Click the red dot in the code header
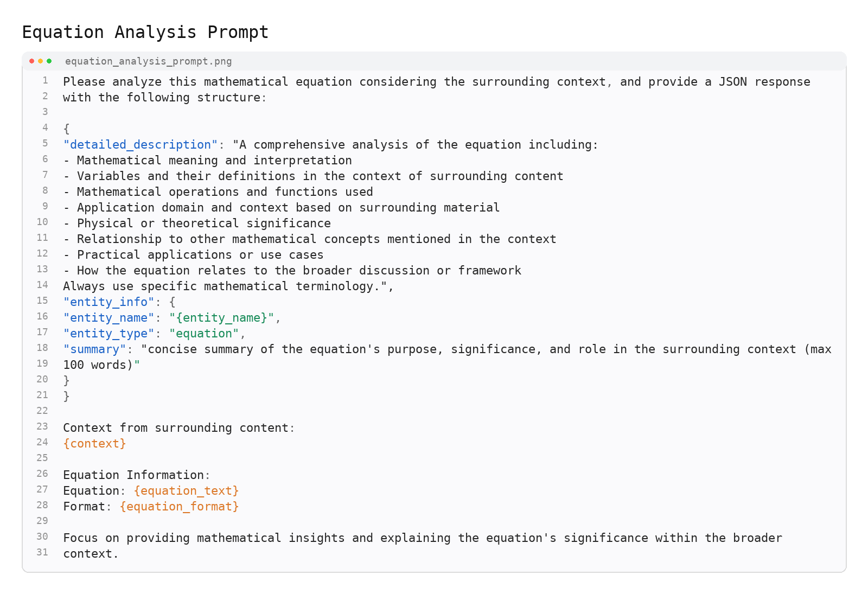 32,61
